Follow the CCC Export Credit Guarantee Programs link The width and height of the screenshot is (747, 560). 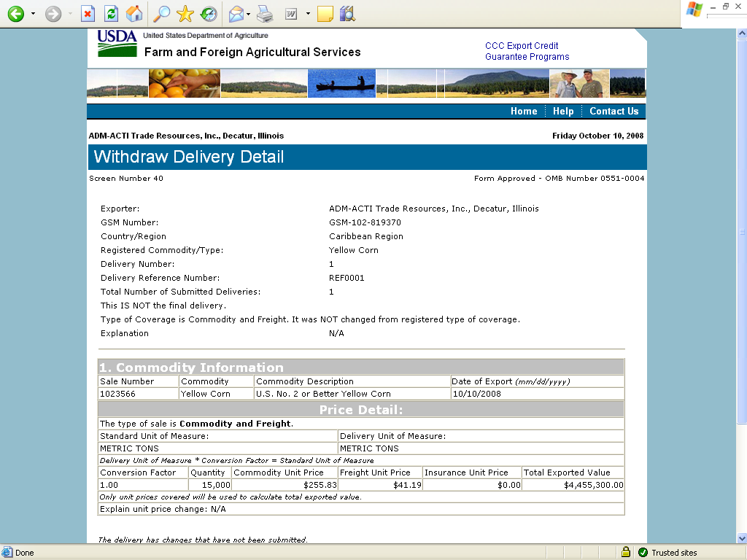527,51
